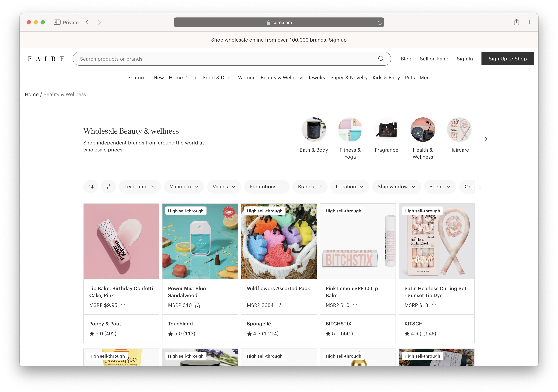Go back with the browser arrow
The image size is (558, 392).
(87, 22)
